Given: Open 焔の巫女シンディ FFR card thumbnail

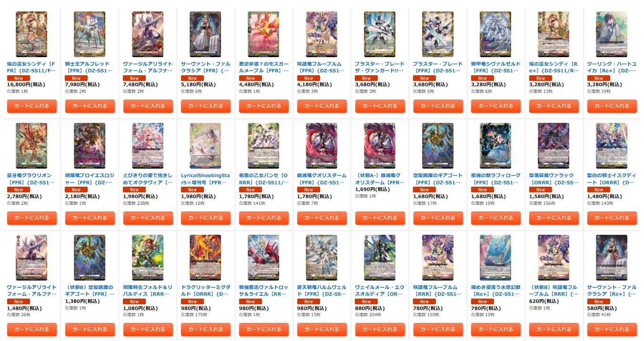Looking at the screenshot, I should coord(32,34).
